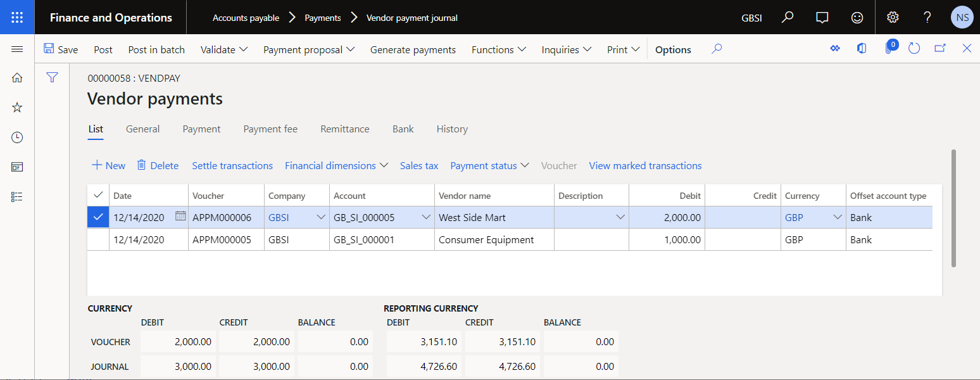Screen dimensions: 980x380
Task: Click Generate payments in the action bar
Action: point(413,49)
